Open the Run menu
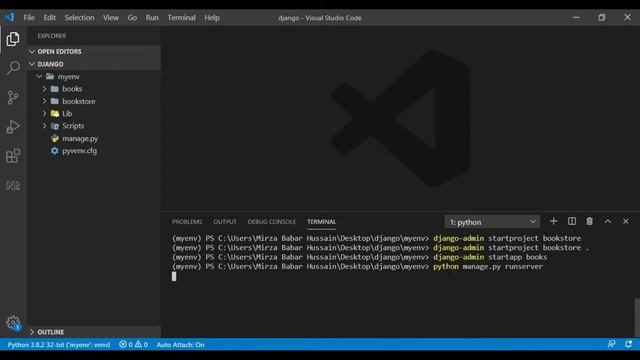Image resolution: width=640 pixels, height=360 pixels. click(152, 18)
